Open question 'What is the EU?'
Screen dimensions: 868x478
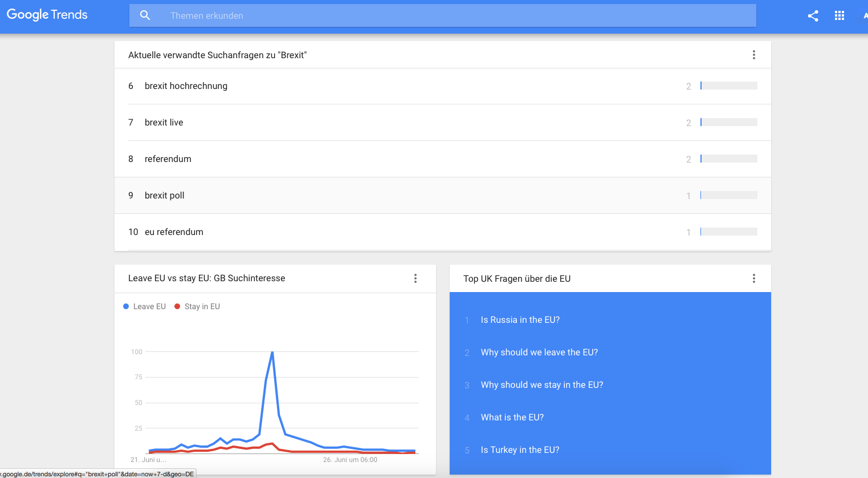(512, 418)
